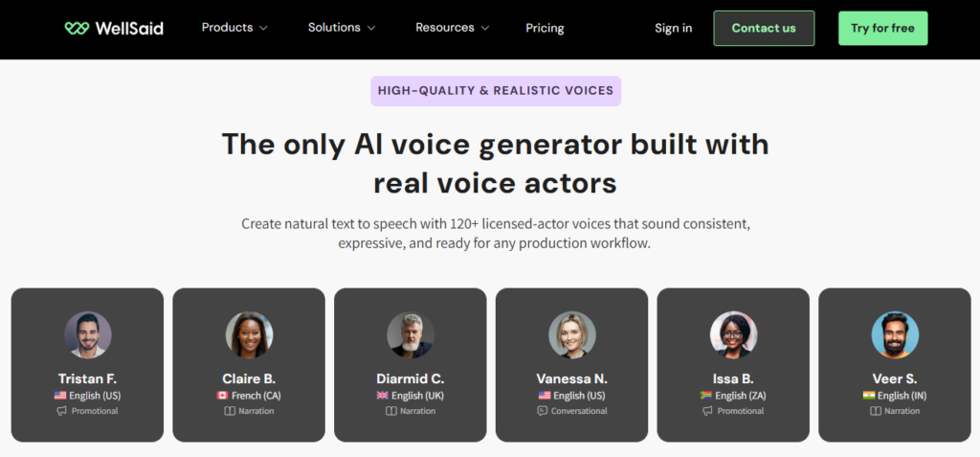The width and height of the screenshot is (980, 457).
Task: Click the chat Conversational icon under Vanessa N.
Action: coord(543,411)
